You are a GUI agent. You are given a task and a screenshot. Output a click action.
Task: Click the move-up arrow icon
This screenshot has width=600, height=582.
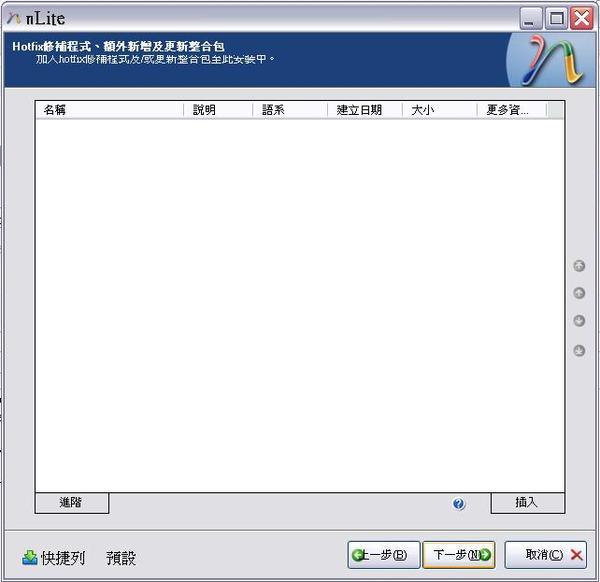click(x=579, y=293)
